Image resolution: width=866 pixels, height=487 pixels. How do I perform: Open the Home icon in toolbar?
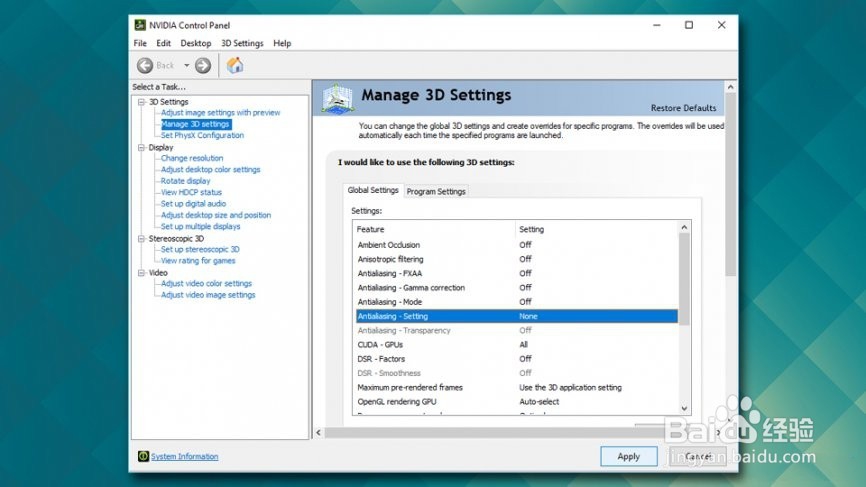click(x=235, y=65)
